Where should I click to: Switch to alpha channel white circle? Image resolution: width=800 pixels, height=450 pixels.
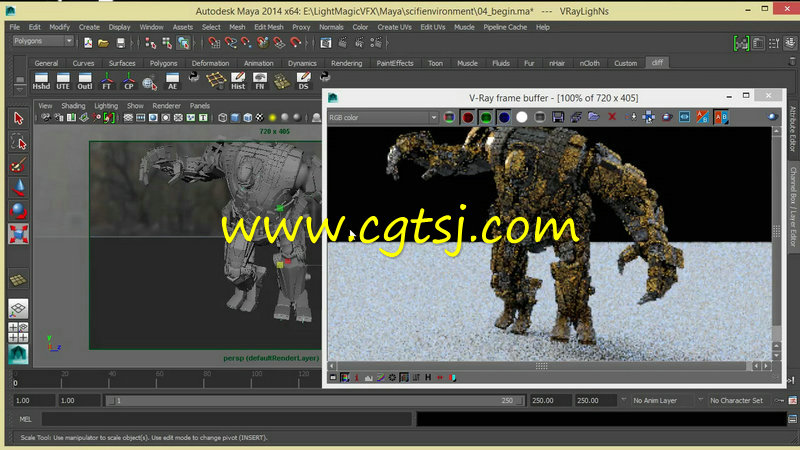point(521,117)
